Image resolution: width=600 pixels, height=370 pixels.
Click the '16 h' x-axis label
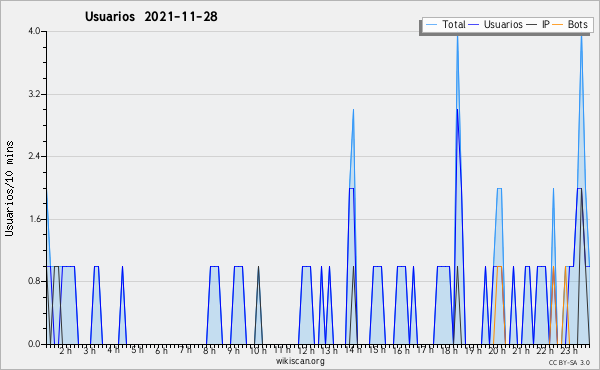click(x=401, y=351)
